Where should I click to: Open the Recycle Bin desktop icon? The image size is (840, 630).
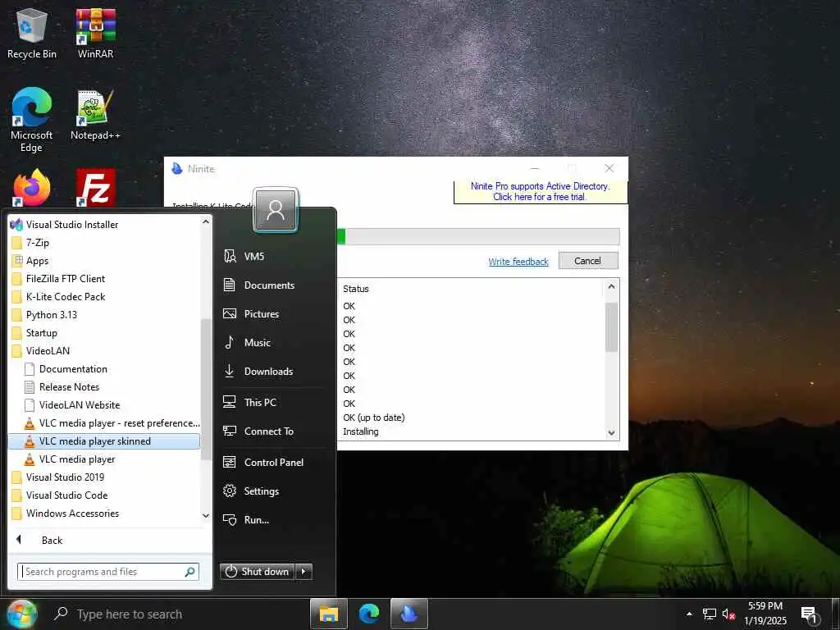tap(32, 33)
